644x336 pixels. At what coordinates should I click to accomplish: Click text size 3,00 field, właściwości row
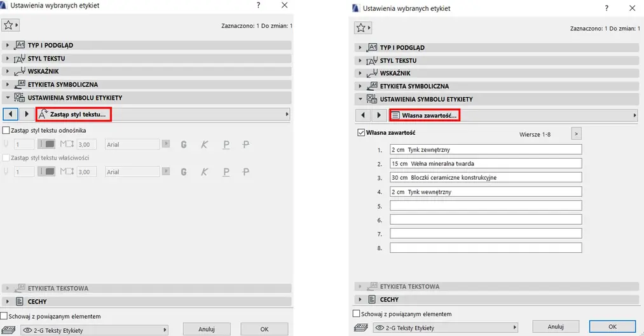(x=86, y=172)
